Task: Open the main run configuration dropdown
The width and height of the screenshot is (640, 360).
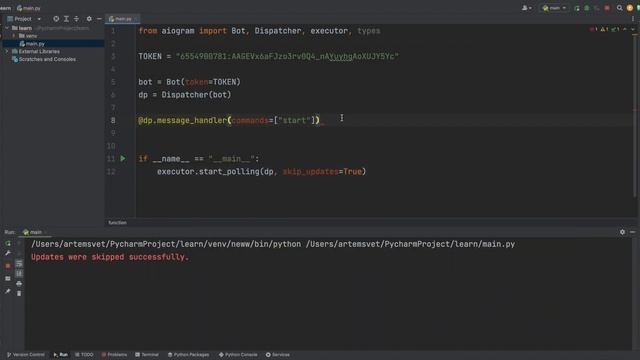Action: pyautogui.click(x=554, y=8)
